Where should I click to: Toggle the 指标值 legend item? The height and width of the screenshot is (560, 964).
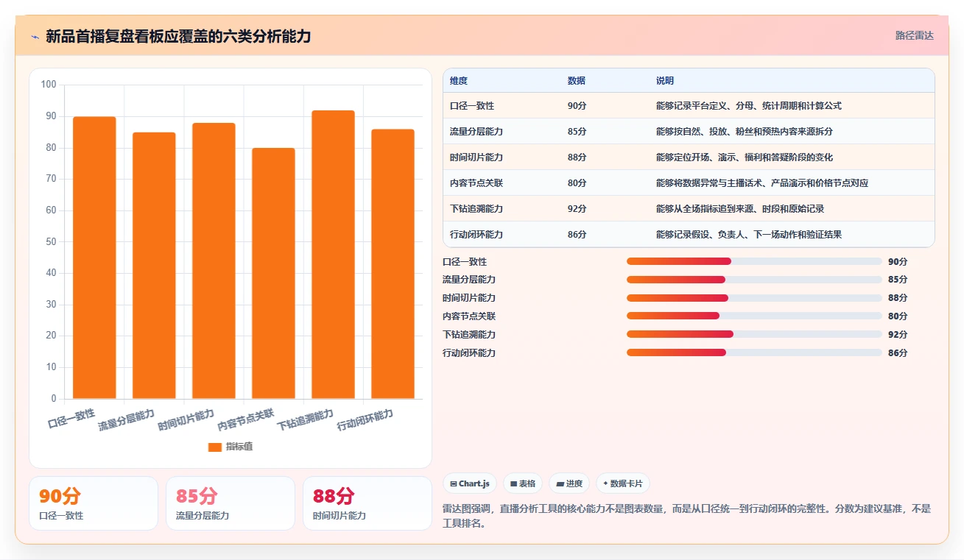[x=231, y=447]
